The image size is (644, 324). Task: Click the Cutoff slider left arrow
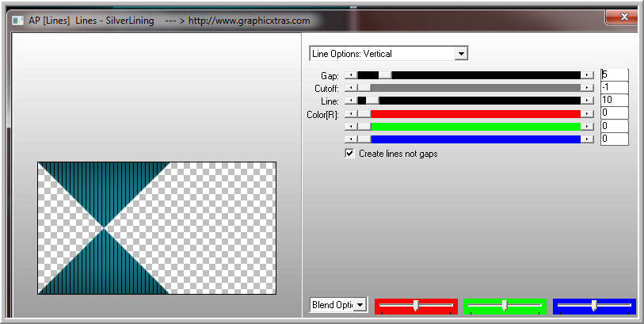[x=351, y=88]
